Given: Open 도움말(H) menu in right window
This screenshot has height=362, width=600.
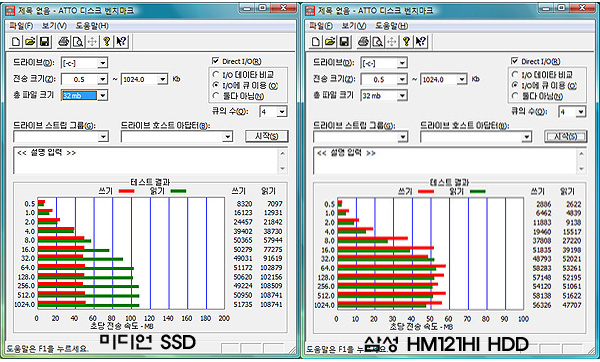Looking at the screenshot, I should [x=391, y=26].
